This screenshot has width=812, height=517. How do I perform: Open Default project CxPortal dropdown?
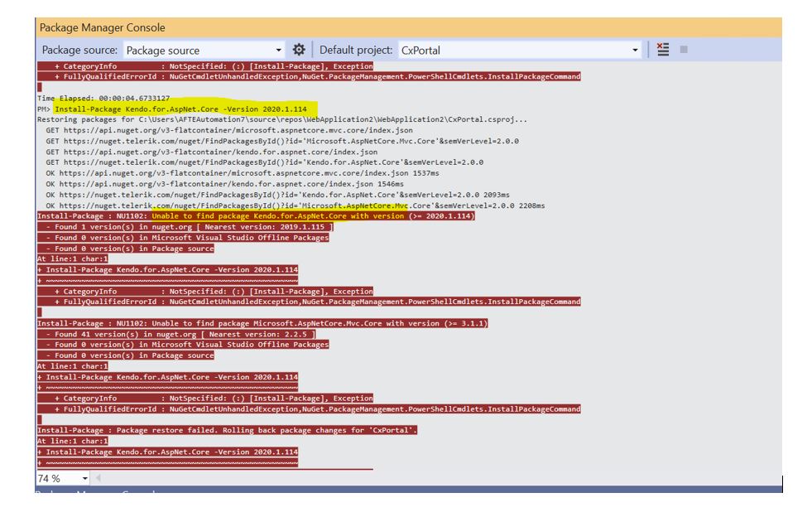point(520,51)
